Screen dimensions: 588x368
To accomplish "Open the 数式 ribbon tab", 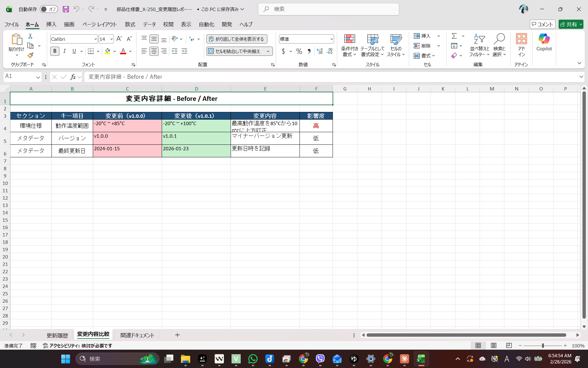I will [x=130, y=24].
